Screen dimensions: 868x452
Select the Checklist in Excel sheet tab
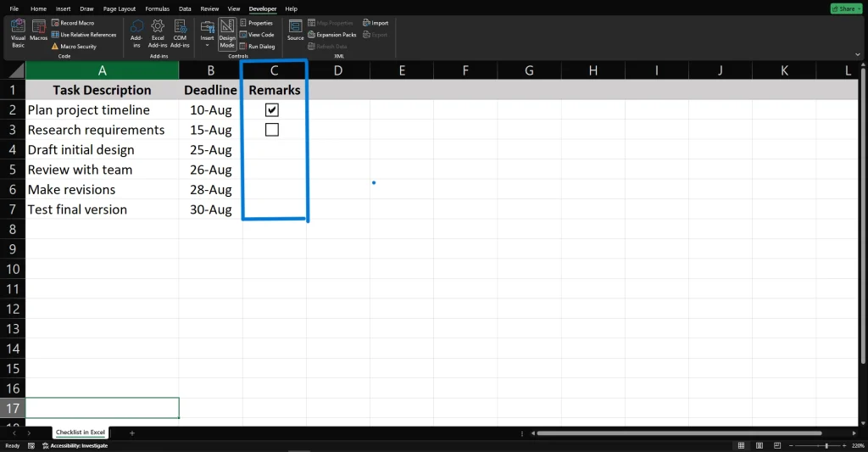click(81, 432)
